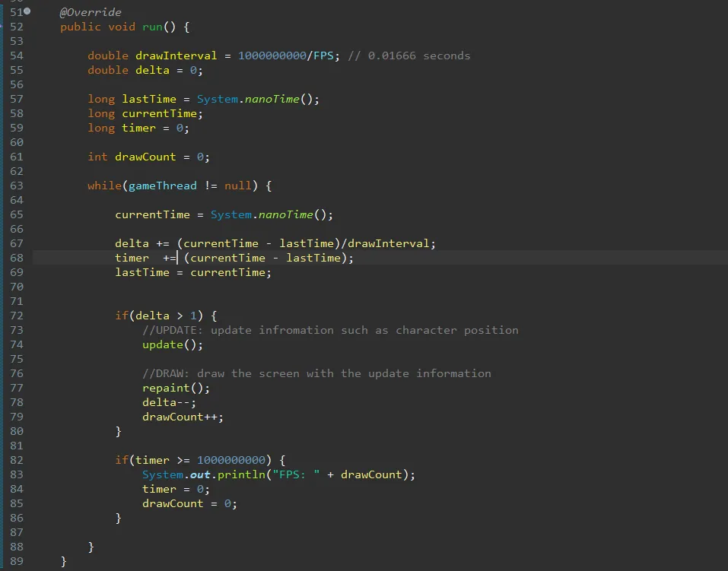Click the FPS constant on line 54
The image size is (728, 571).
pos(323,56)
